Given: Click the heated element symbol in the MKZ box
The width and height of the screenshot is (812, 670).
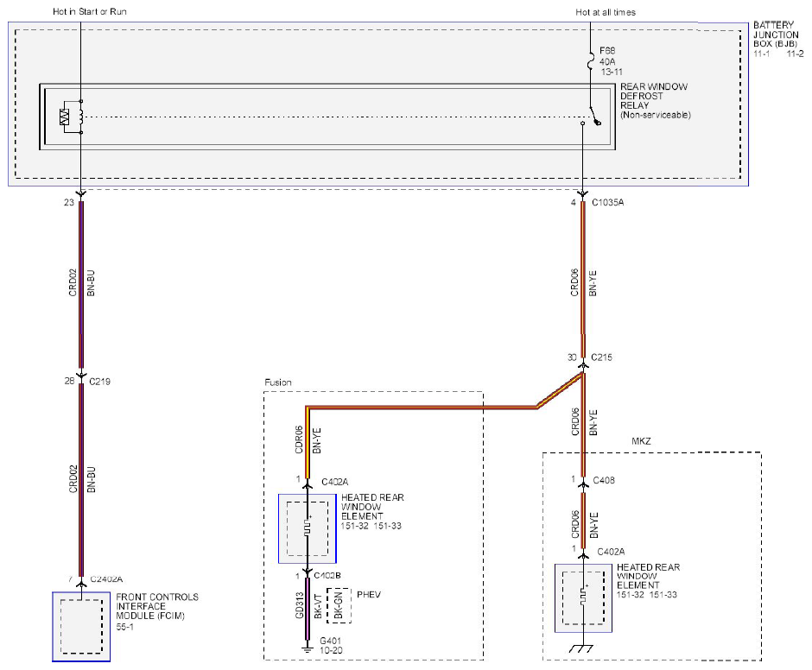Looking at the screenshot, I should pyautogui.click(x=584, y=597).
